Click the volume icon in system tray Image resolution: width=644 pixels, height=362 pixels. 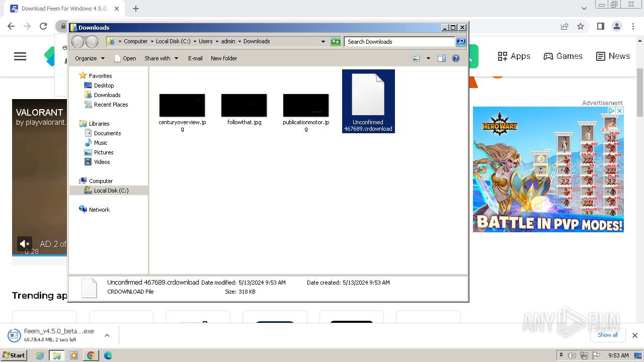(572, 355)
